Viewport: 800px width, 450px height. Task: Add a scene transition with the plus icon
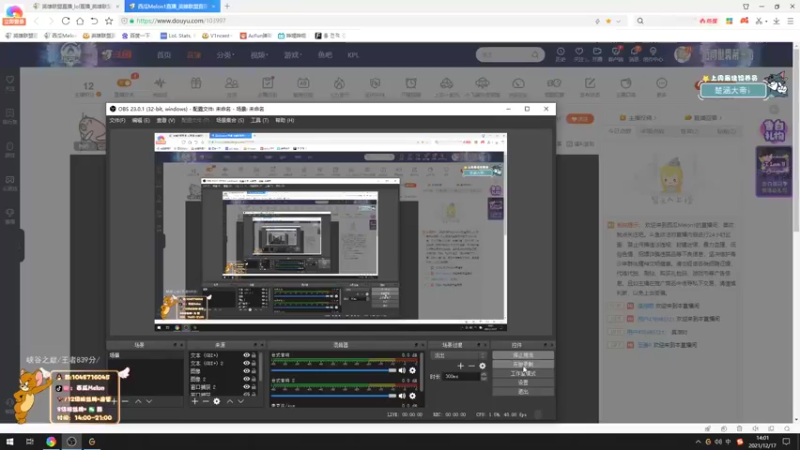click(x=460, y=366)
